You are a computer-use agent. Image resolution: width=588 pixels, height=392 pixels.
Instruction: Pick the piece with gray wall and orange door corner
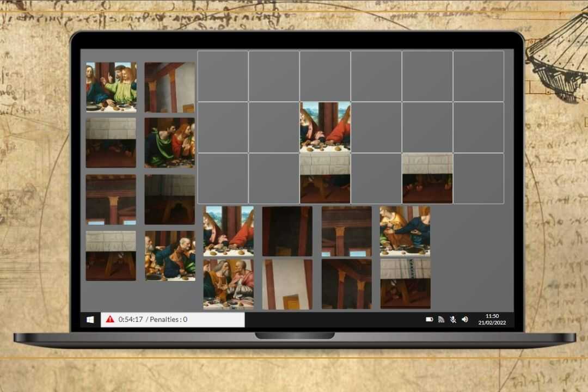[170, 87]
